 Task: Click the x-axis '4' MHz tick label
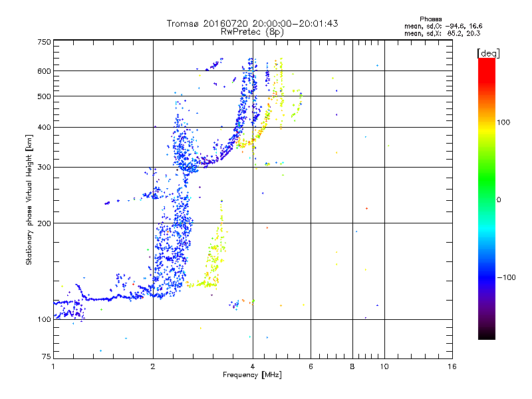[x=253, y=366]
